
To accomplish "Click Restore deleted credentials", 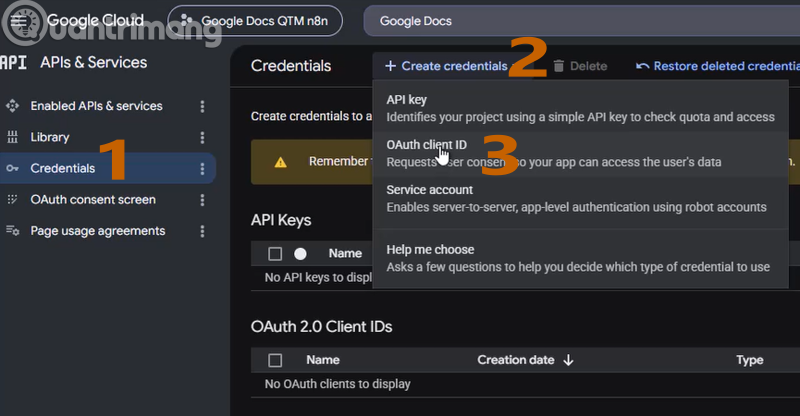I will click(x=717, y=66).
